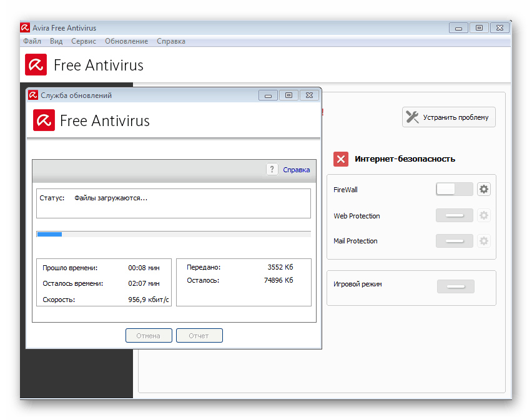
Task: Click Avira icon in main title bar
Action: click(x=25, y=28)
